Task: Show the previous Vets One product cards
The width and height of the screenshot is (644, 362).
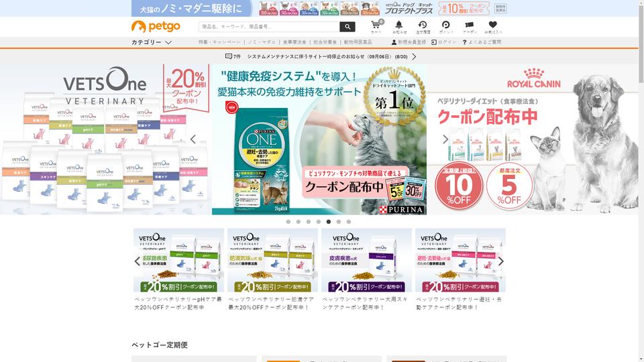Action: 137,261
